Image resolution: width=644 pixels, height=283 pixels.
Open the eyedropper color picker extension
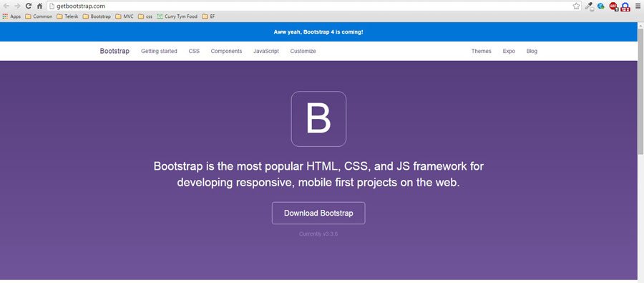tap(590, 6)
